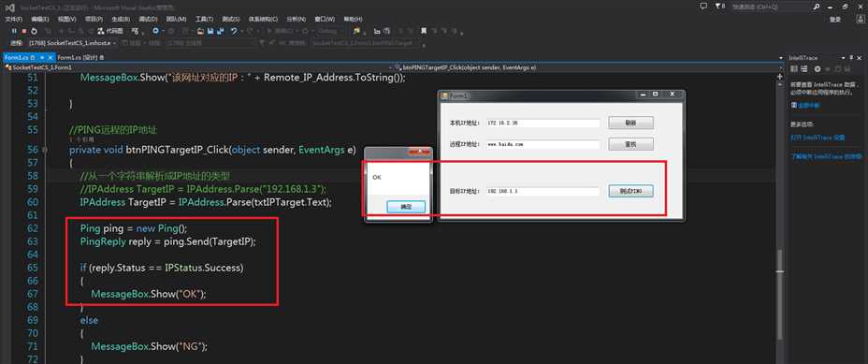Image resolution: width=868 pixels, height=364 pixels.
Task: Click code line MessageBox.Show("NG")
Action: 149,346
